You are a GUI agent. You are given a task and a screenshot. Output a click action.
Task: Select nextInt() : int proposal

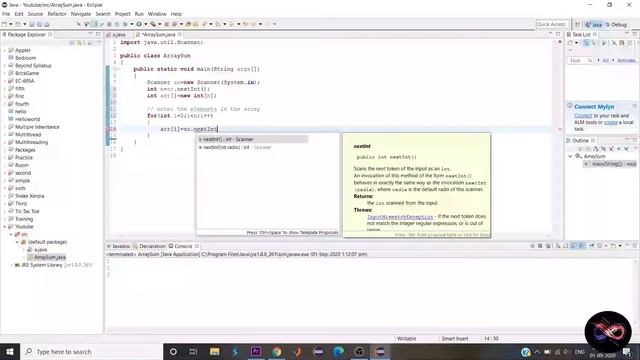[x=252, y=140]
